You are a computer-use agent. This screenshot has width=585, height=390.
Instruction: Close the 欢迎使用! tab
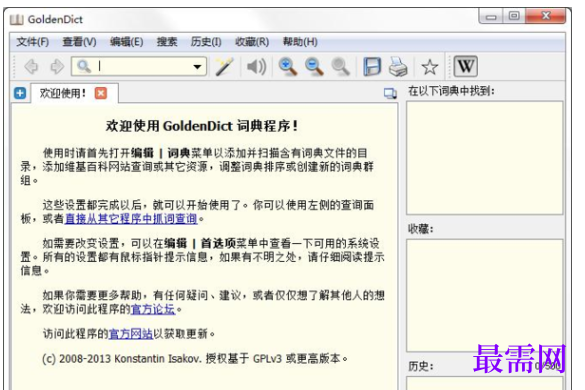[101, 93]
